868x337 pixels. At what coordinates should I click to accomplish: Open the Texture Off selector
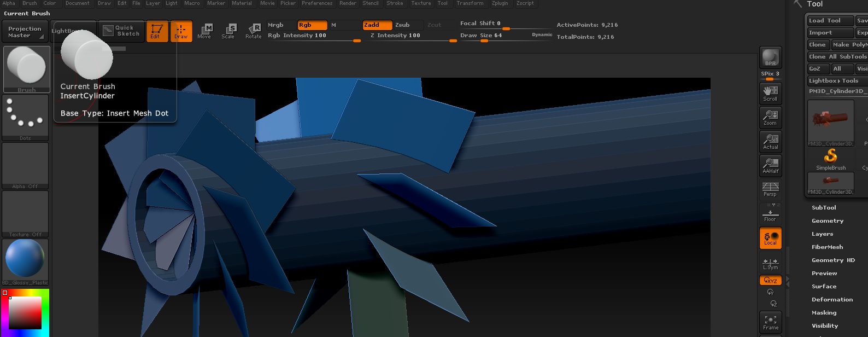pos(25,214)
